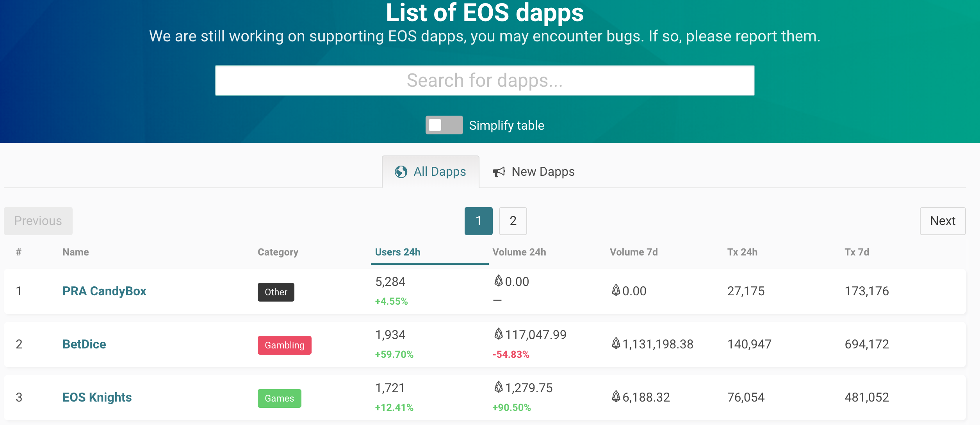The height and width of the screenshot is (425, 980).
Task: Click EOS symbol beside BetDice 7d volume
Action: coord(616,343)
